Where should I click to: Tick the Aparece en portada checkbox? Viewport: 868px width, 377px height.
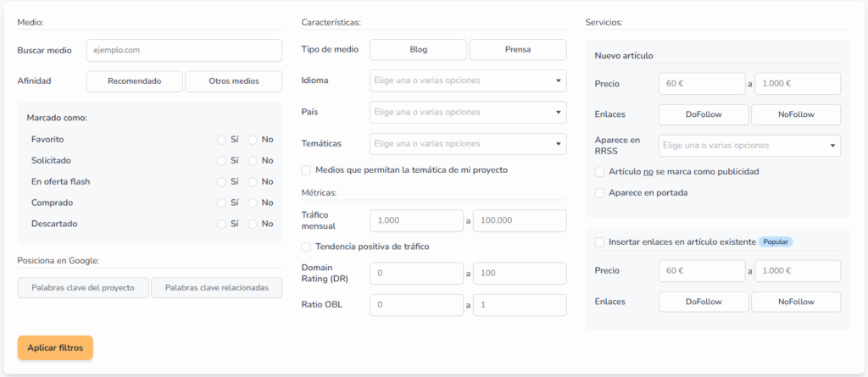(599, 193)
